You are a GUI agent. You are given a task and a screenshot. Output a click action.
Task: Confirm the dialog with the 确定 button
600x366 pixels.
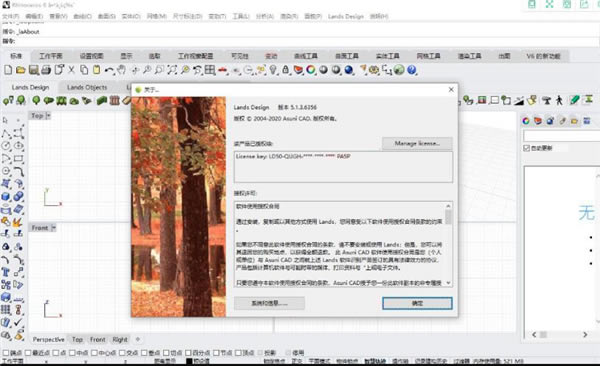(417, 303)
